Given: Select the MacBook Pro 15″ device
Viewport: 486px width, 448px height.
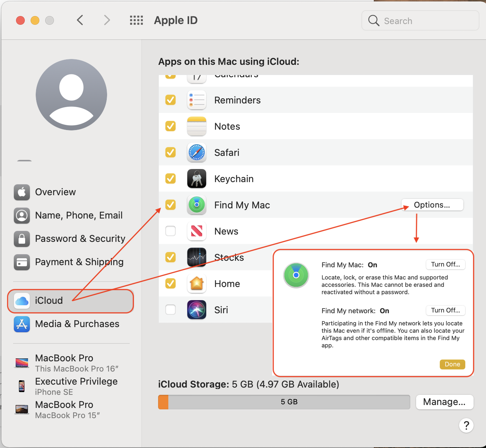Looking at the screenshot, I should coord(71,410).
